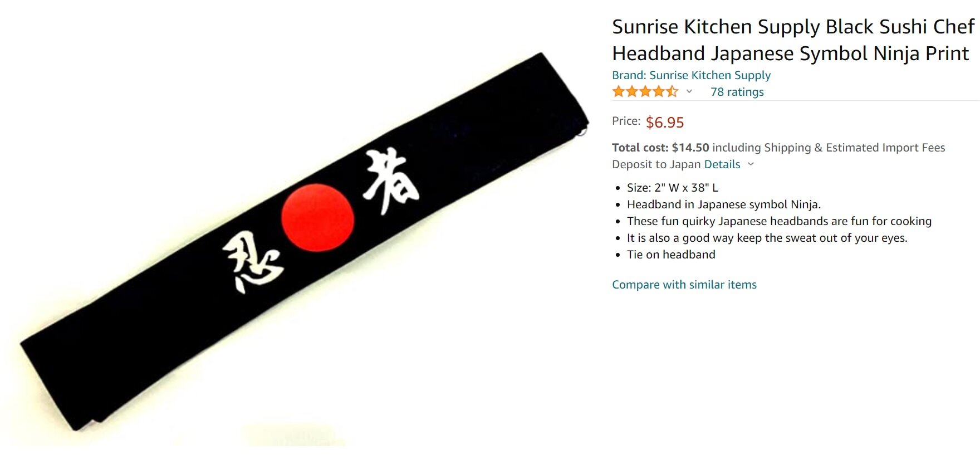Click the Headband in Japanese symbol Ninja bullet

tap(724, 204)
